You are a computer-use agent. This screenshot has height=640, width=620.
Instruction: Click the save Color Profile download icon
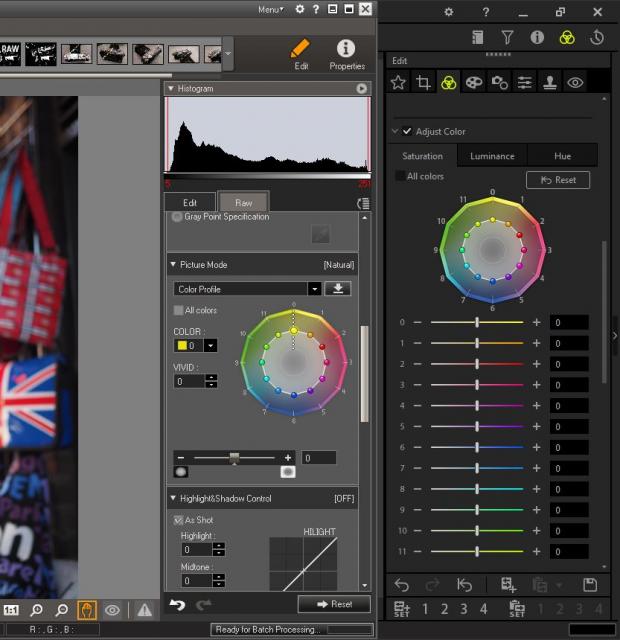click(338, 289)
